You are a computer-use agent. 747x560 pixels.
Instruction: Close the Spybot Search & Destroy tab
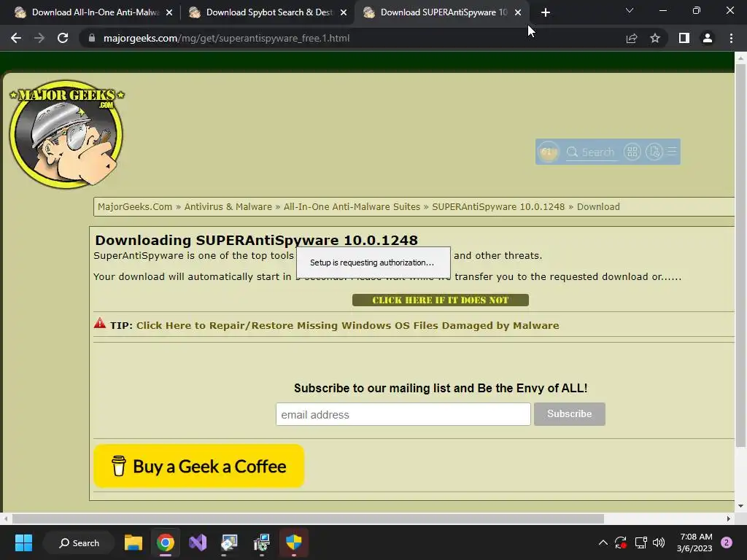click(344, 12)
